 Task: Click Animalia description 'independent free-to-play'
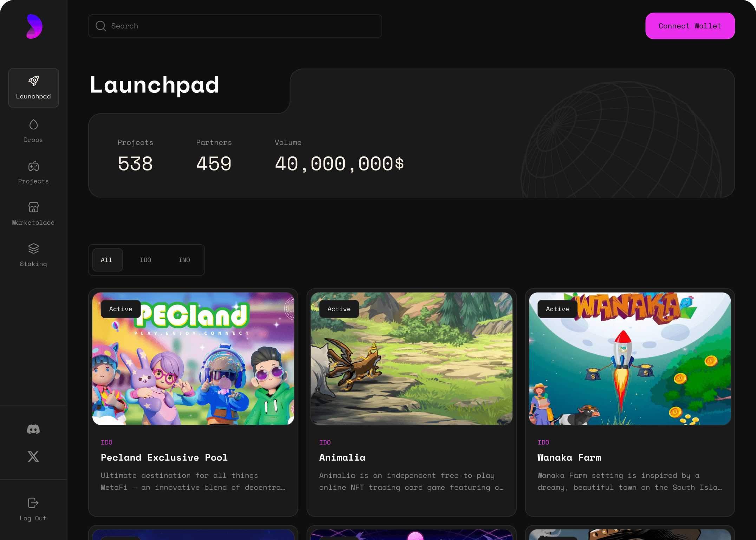411,481
